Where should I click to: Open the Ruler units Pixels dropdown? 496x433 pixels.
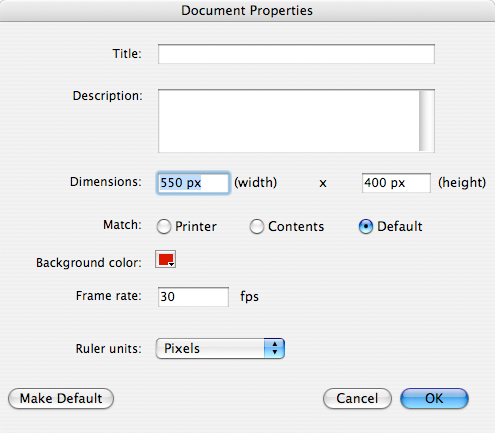click(x=220, y=349)
